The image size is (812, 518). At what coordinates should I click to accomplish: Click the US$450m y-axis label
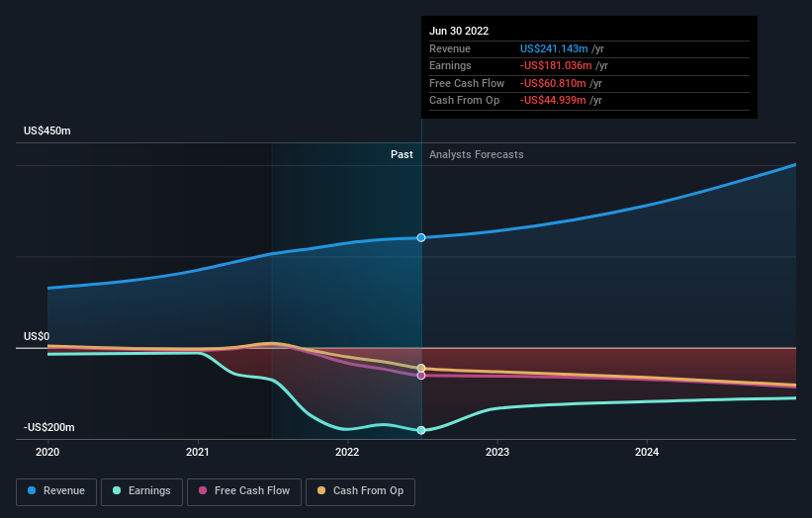pos(47,130)
